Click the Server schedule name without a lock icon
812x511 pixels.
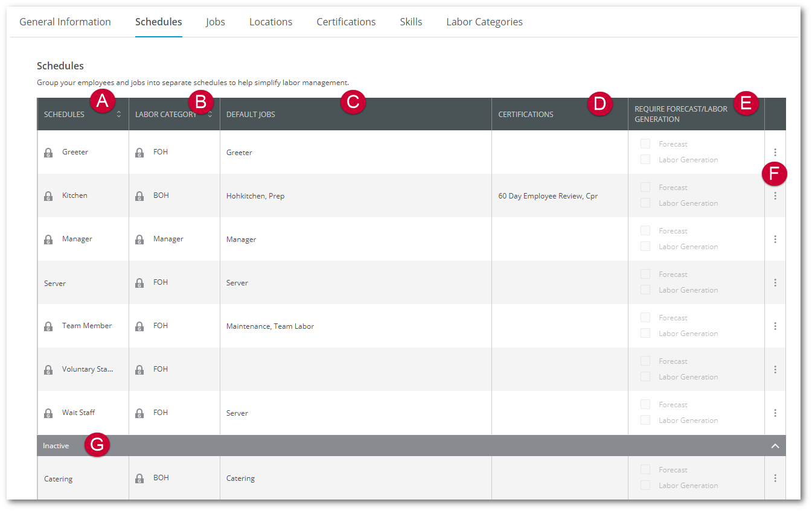click(x=55, y=283)
